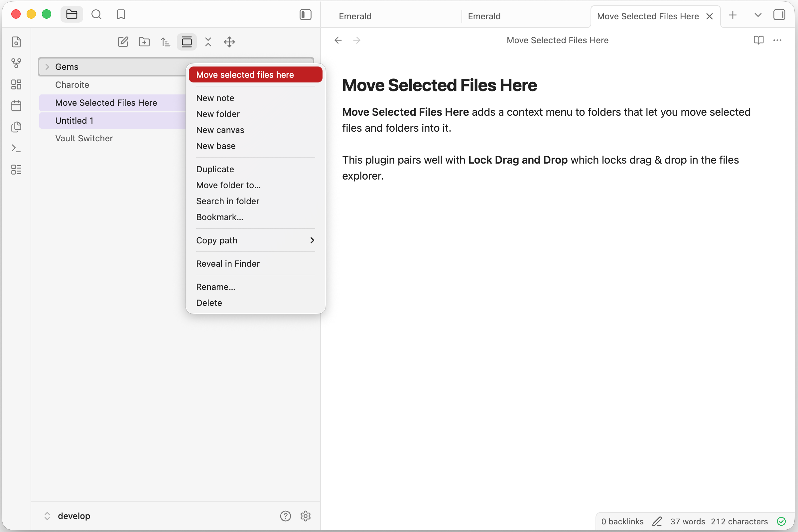Screen dimensions: 798x532
Task: Select New canvas menu entry
Action: point(255,130)
